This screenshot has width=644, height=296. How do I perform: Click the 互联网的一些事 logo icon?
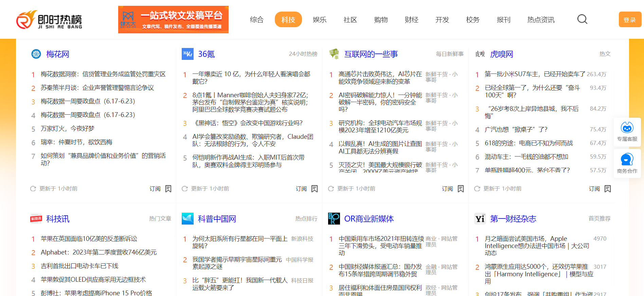click(334, 54)
